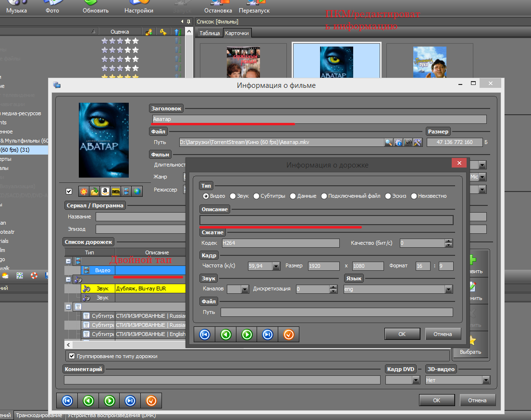531x420 pixels.
Task: Click the Кодек field showing H264
Action: coord(281,243)
